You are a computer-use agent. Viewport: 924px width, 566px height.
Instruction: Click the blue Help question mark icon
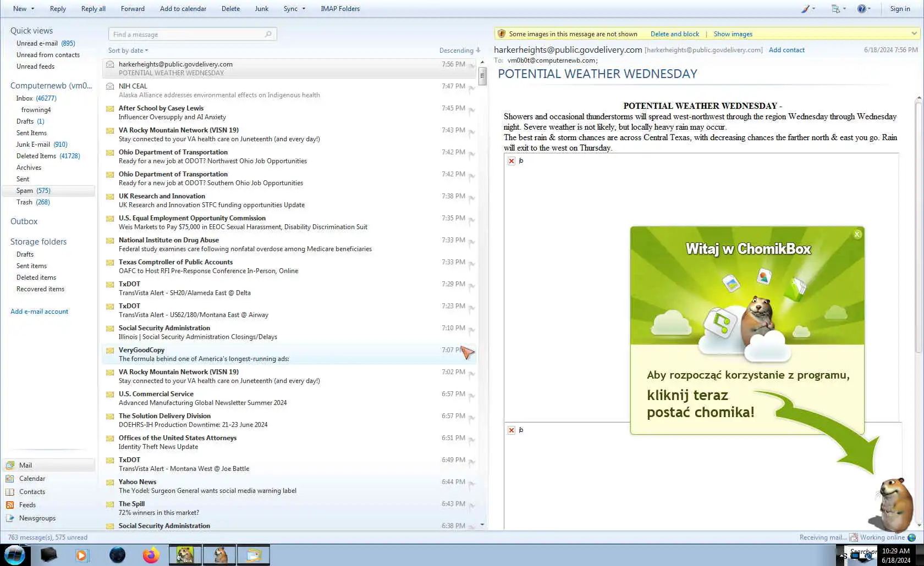pyautogui.click(x=863, y=9)
